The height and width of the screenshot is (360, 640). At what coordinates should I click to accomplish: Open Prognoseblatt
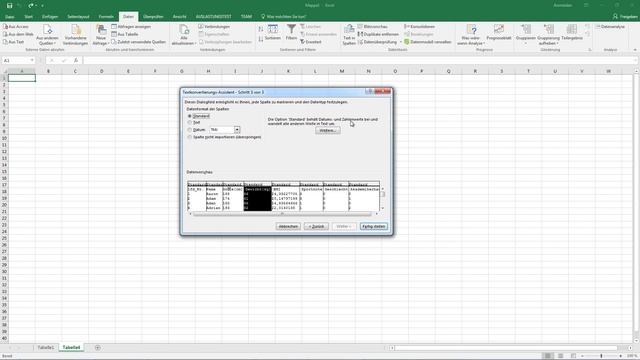[499, 32]
